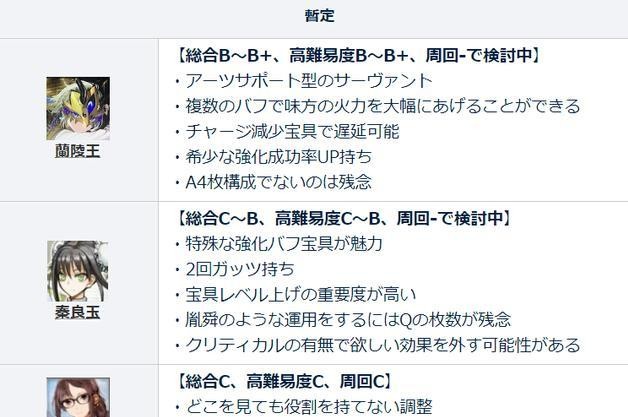This screenshot has height=417, width=628.
Task: Click the 暫定 column header
Action: 320,16
